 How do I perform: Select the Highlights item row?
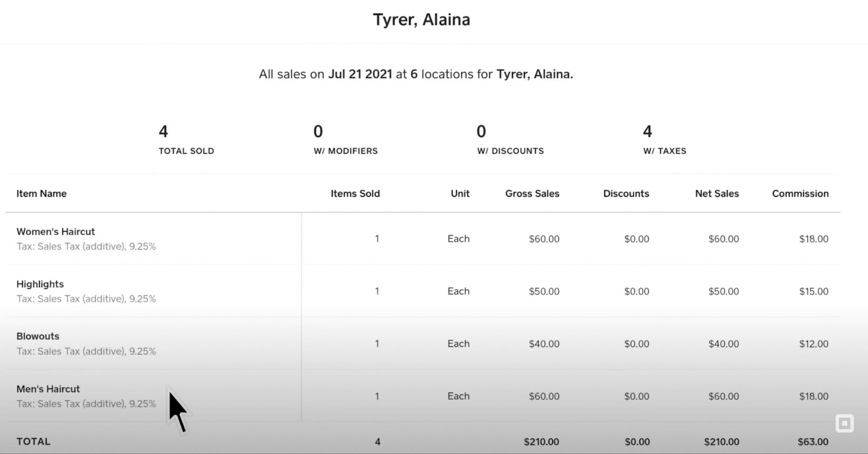pos(423,291)
